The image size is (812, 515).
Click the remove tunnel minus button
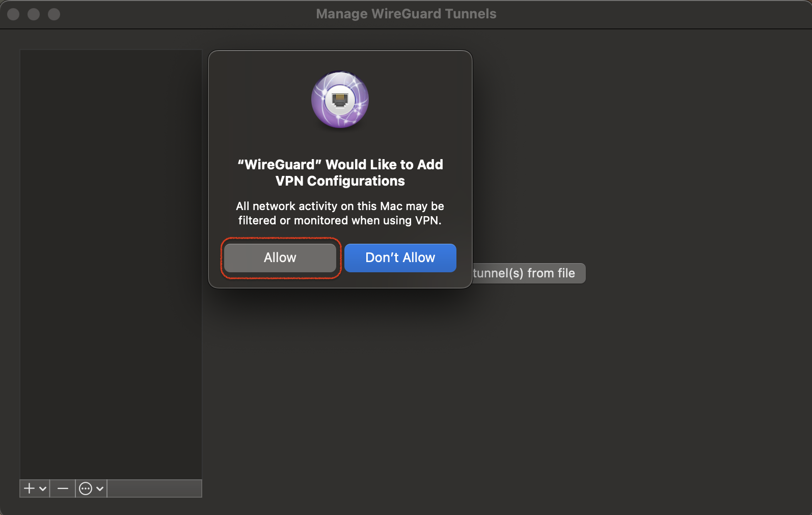click(x=63, y=488)
